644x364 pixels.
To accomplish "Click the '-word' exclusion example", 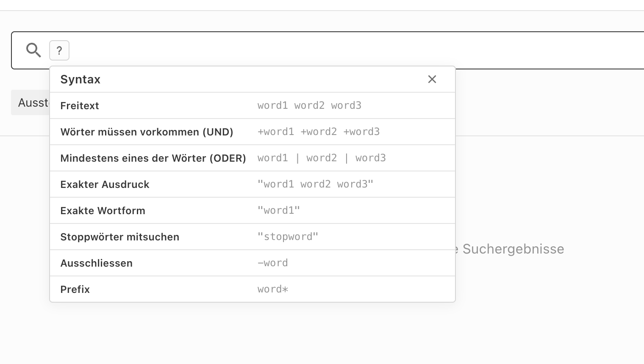I will point(273,263).
